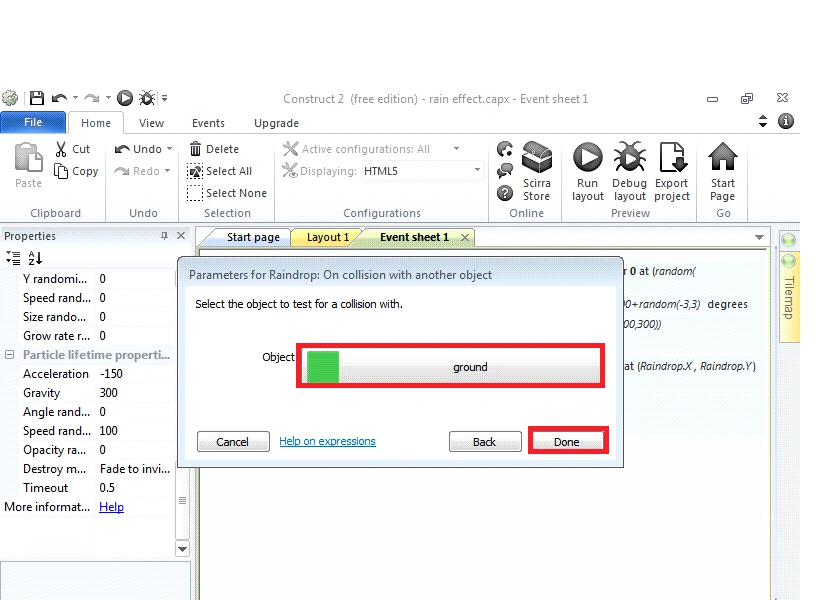Click the quick access Debug bug icon
This screenshot has width=819, height=600.
click(x=147, y=98)
